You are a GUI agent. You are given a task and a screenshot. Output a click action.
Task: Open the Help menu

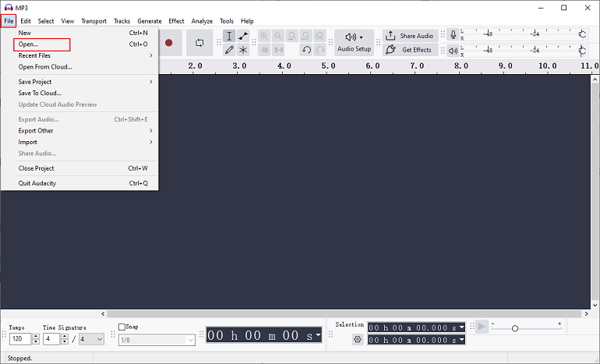click(x=247, y=21)
